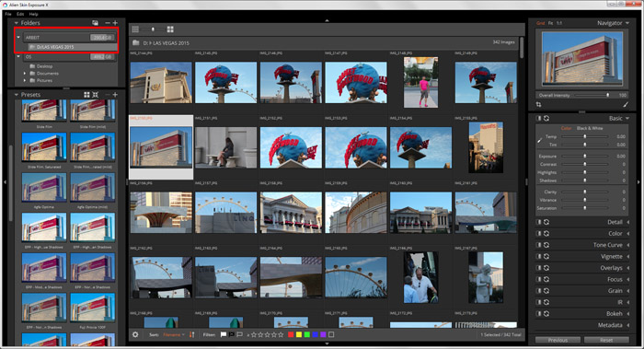Filter by the red color label
Screen dimensions: 644x349
pos(291,334)
